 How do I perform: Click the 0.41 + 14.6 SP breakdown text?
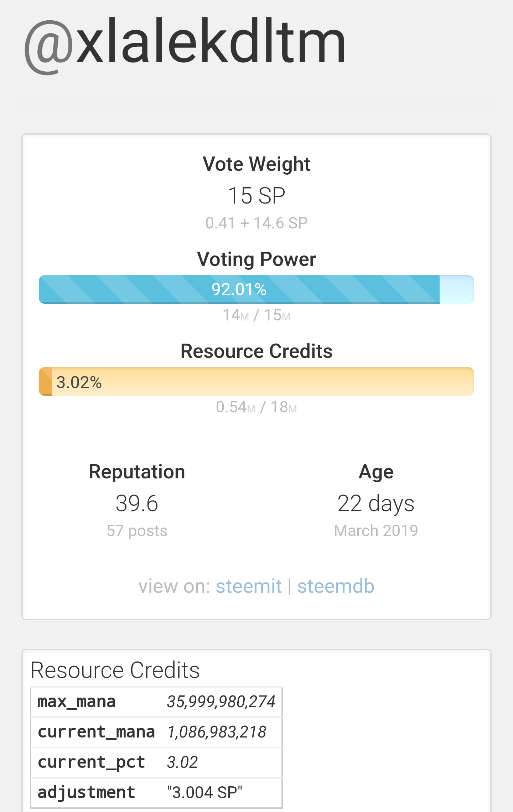tap(256, 223)
